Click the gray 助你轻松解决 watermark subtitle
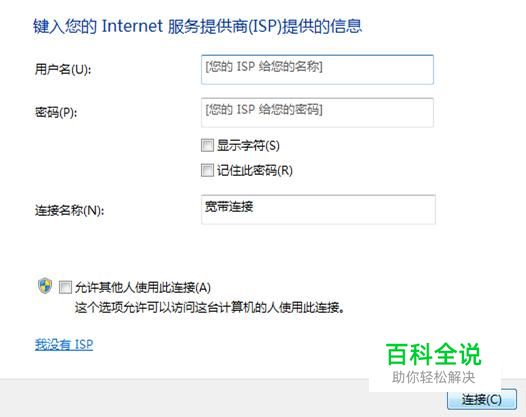This screenshot has width=526, height=417. [433, 377]
